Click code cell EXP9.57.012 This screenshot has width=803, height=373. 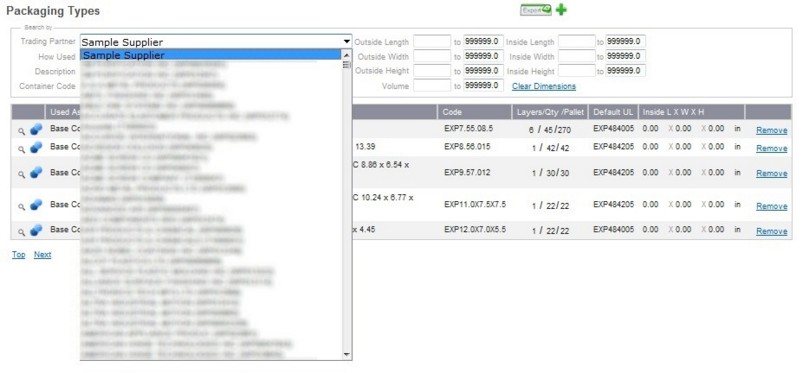[467, 172]
